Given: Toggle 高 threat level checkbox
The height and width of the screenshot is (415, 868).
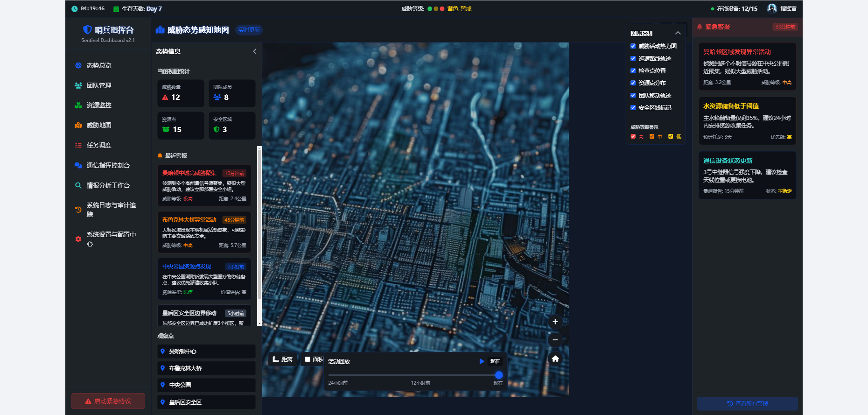Looking at the screenshot, I should tap(633, 137).
